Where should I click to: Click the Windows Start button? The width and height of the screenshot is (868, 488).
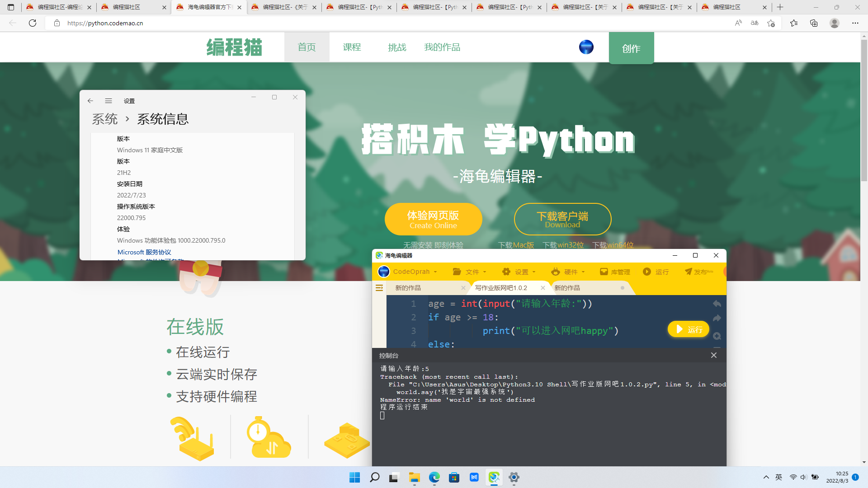pos(355,477)
